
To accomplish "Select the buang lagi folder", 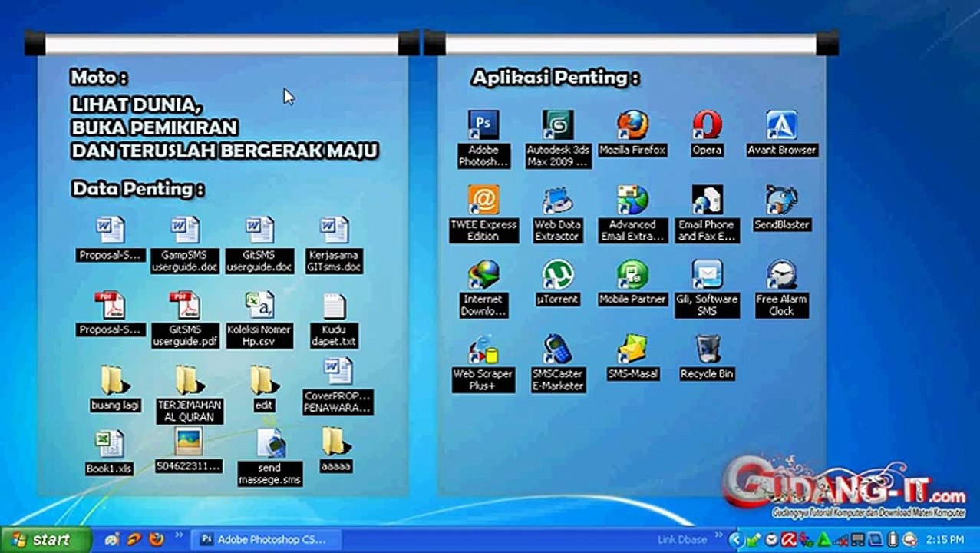I will tap(115, 389).
